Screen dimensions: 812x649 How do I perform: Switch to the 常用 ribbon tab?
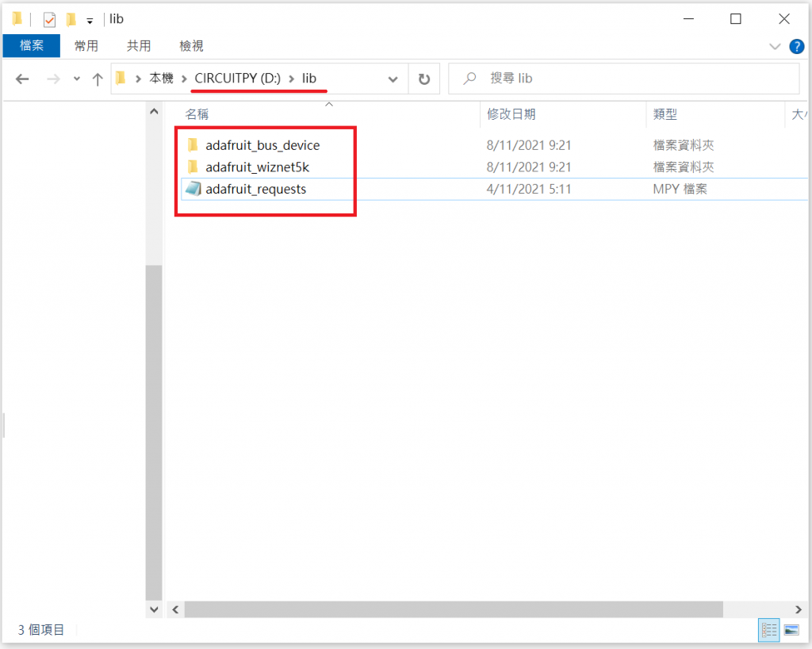coord(86,45)
